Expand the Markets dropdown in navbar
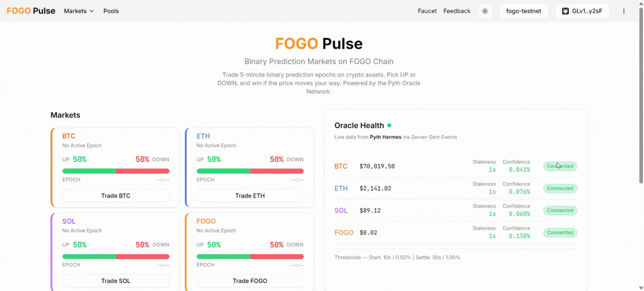644x291 pixels. coord(79,11)
